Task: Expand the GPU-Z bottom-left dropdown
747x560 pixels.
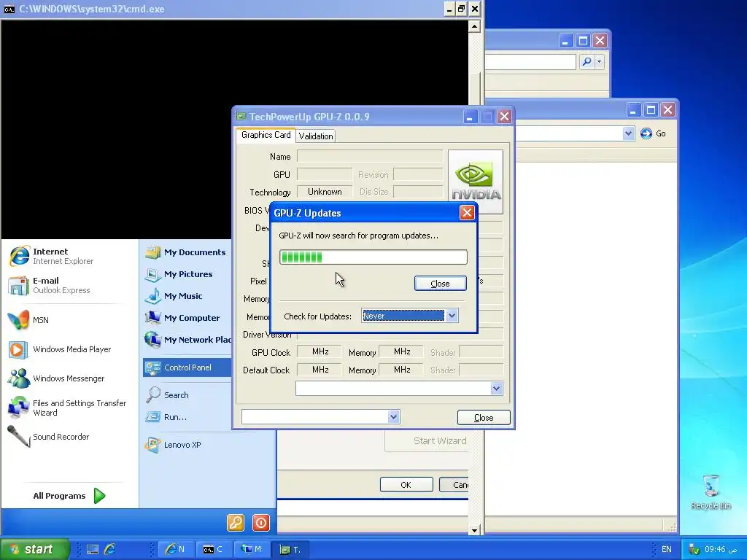Action: [x=393, y=416]
